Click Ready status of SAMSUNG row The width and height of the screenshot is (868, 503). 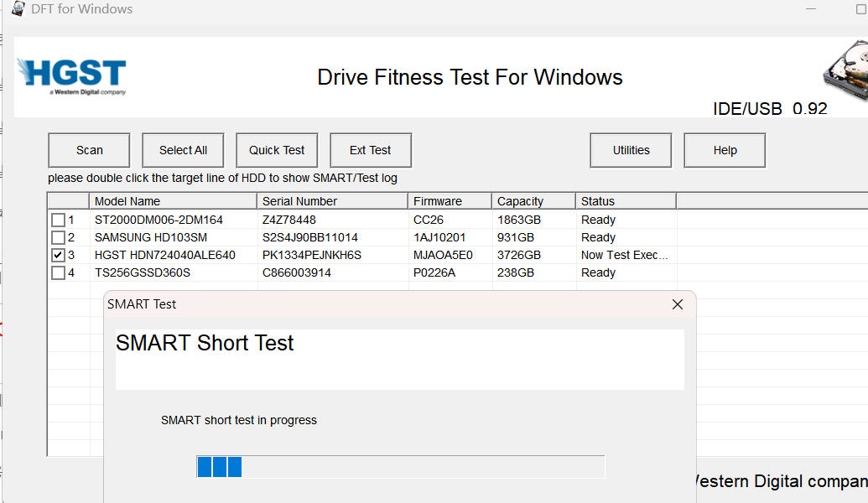click(x=599, y=237)
